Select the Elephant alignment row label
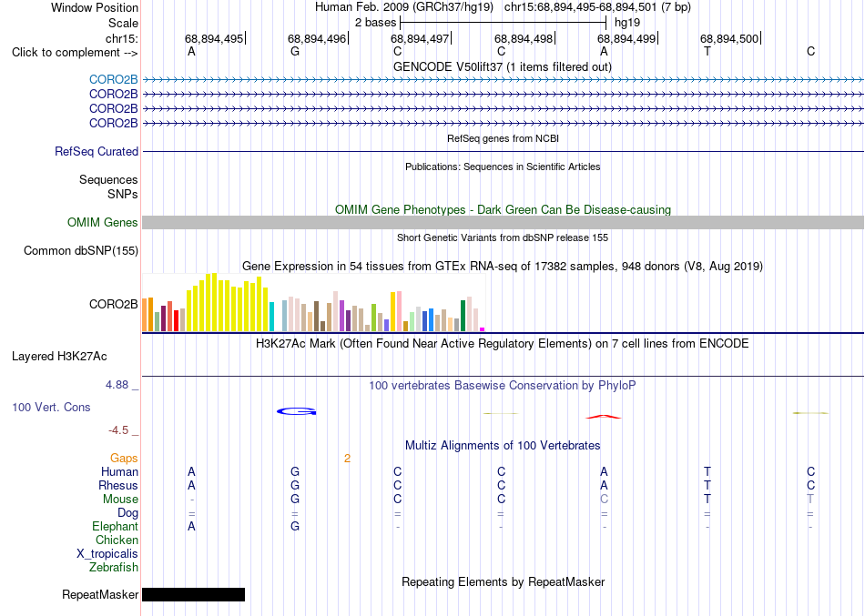The height and width of the screenshot is (616, 865). [115, 527]
